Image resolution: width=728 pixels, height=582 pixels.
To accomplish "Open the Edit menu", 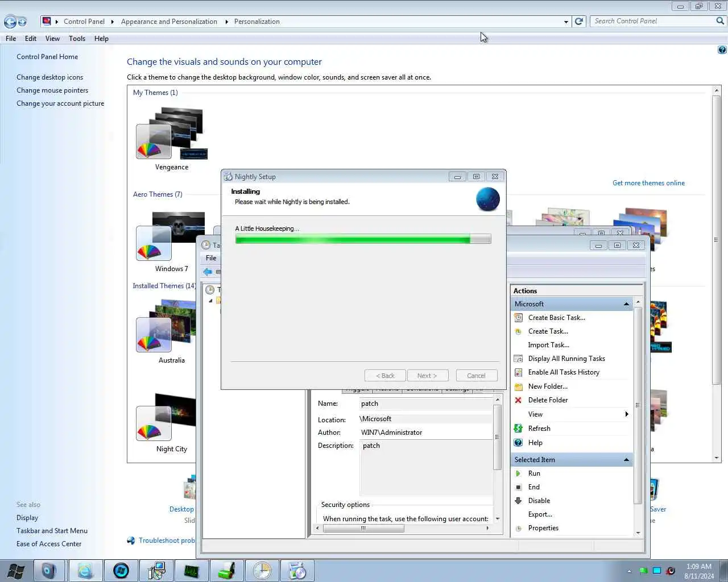I will (31, 39).
